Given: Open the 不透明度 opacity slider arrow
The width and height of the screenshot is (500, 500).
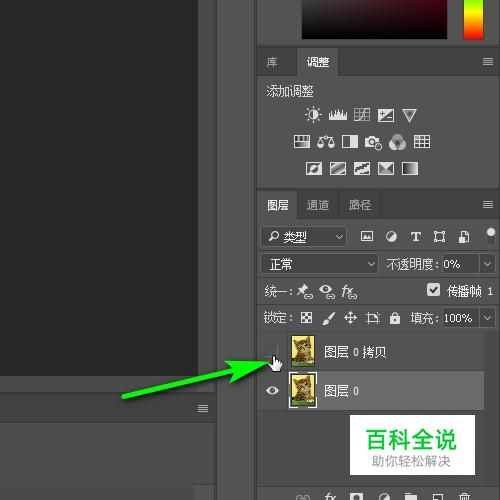Looking at the screenshot, I should click(x=487, y=264).
